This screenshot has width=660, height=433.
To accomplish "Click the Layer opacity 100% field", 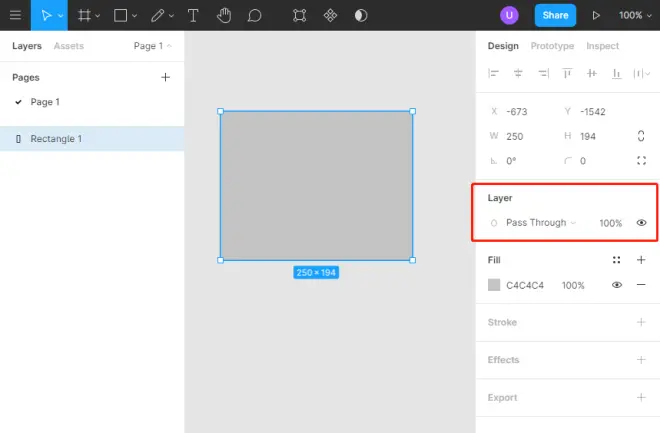I will (x=610, y=223).
